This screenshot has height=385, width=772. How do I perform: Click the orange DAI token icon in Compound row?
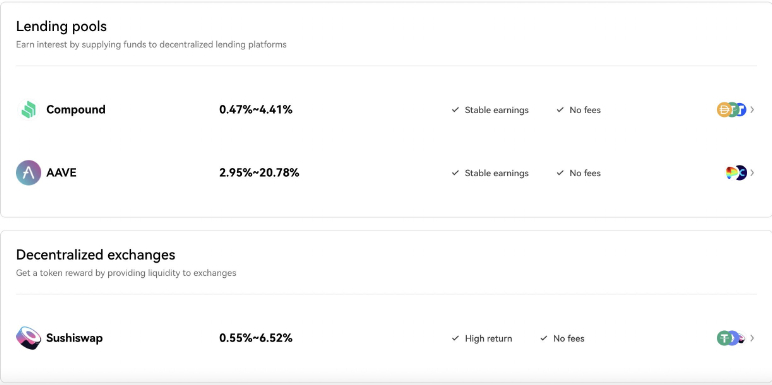[x=724, y=109]
